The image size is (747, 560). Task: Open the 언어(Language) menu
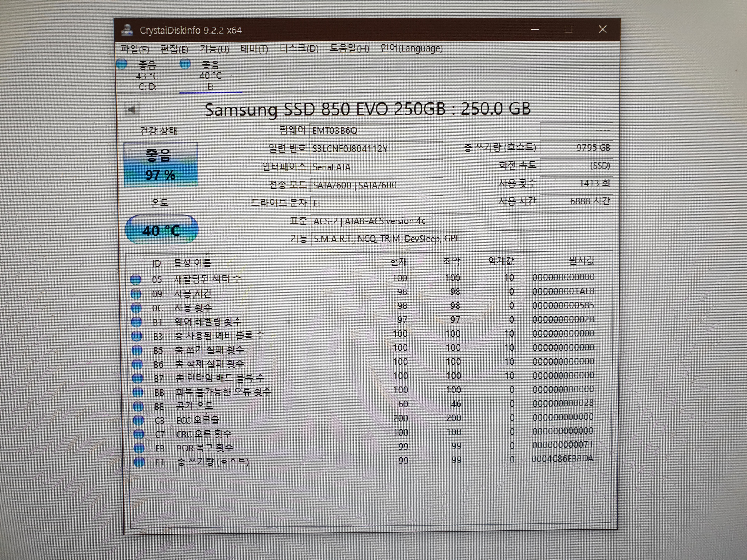(412, 48)
